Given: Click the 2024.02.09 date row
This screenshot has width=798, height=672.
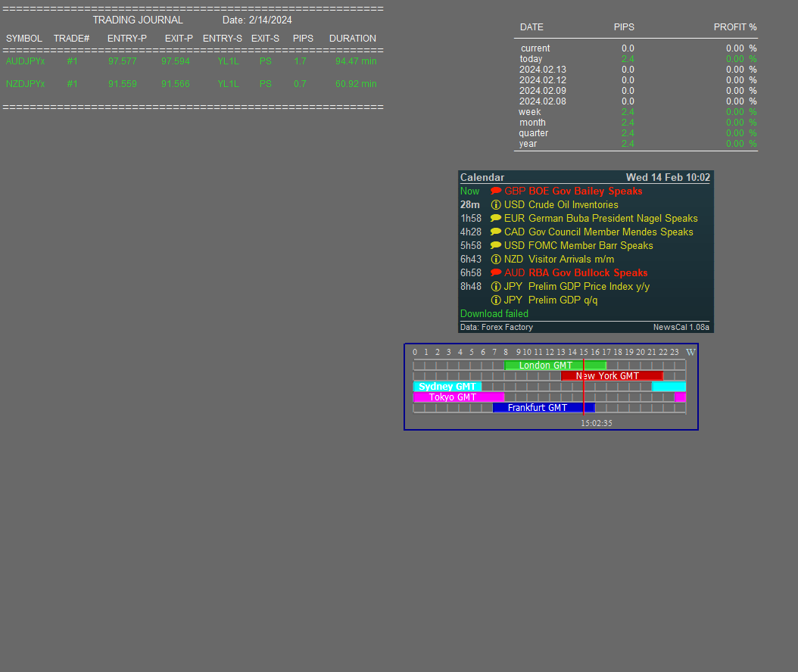Looking at the screenshot, I should point(543,91).
